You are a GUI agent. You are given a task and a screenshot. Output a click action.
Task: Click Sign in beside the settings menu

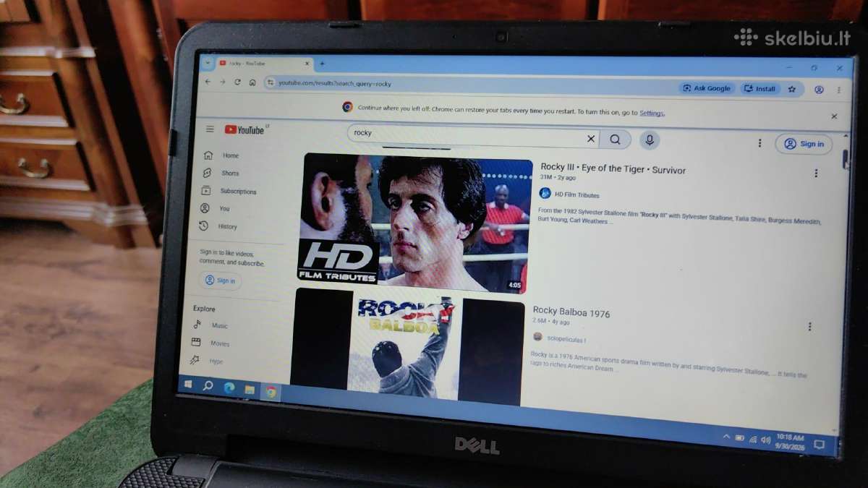(804, 144)
